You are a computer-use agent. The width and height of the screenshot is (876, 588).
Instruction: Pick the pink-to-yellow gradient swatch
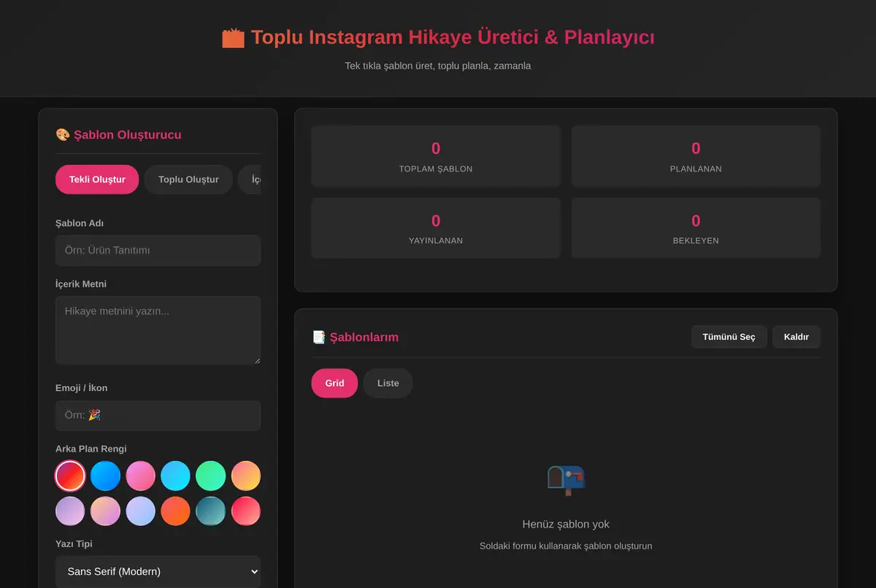pyautogui.click(x=246, y=476)
